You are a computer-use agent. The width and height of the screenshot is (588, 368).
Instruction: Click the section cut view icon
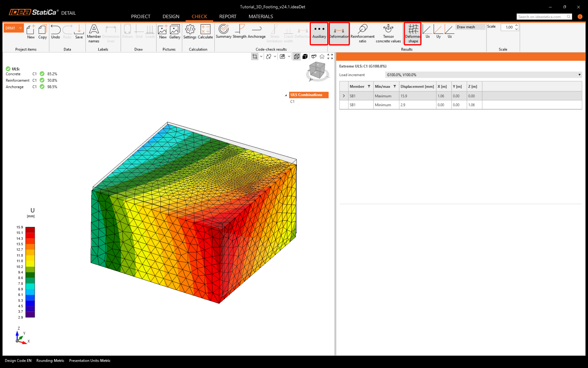(314, 57)
